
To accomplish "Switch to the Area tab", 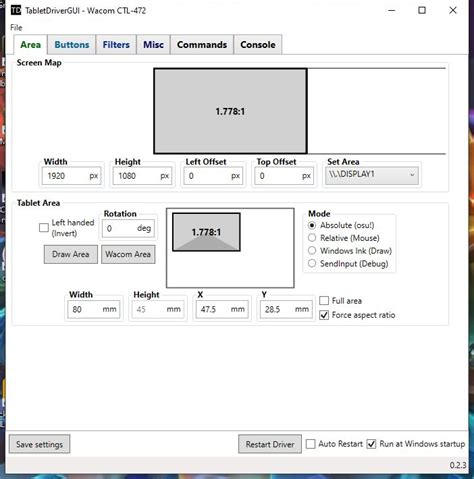I will pyautogui.click(x=30, y=45).
